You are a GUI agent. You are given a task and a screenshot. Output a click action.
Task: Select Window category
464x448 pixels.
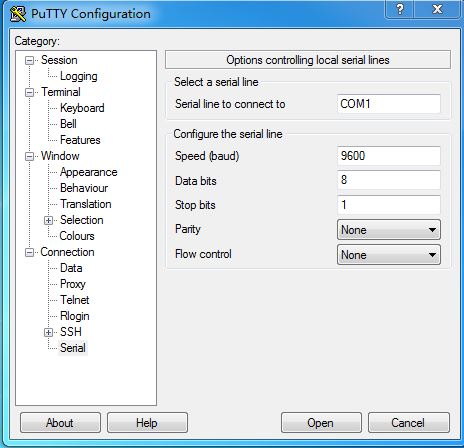tap(60, 156)
